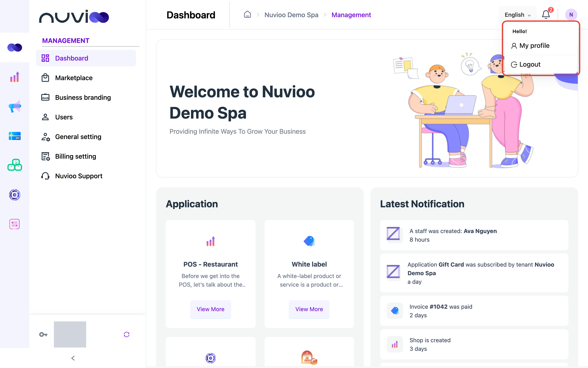Go to home via breadcrumb house icon

[247, 15]
